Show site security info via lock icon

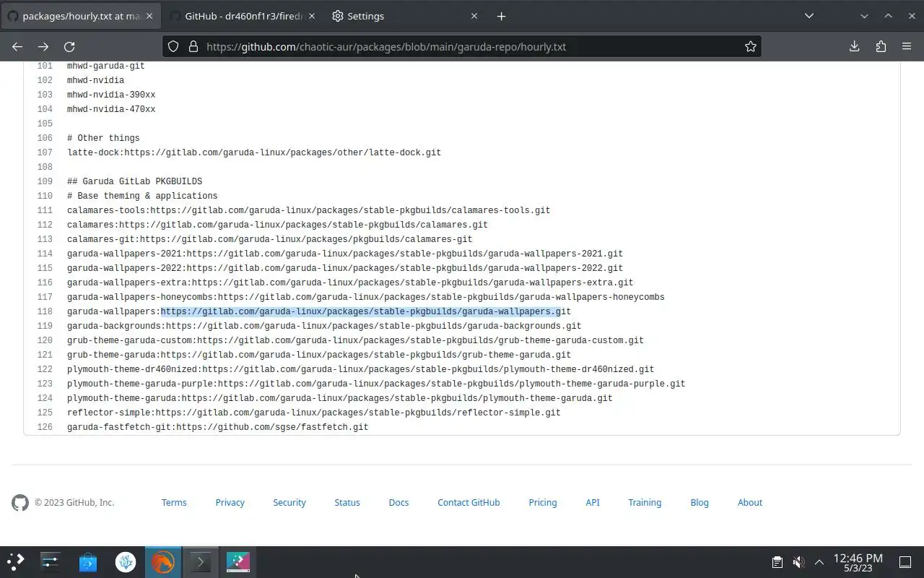coord(193,46)
